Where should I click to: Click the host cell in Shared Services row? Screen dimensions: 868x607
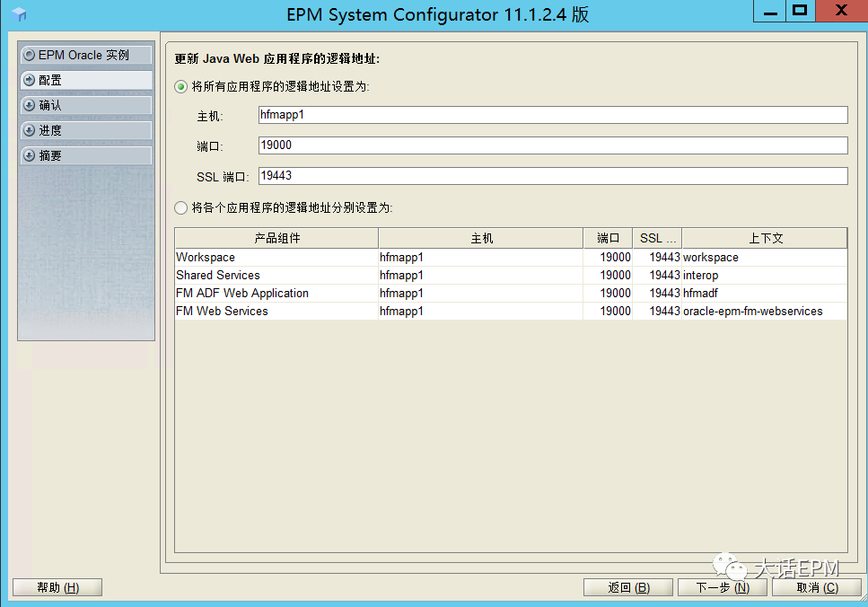(480, 276)
